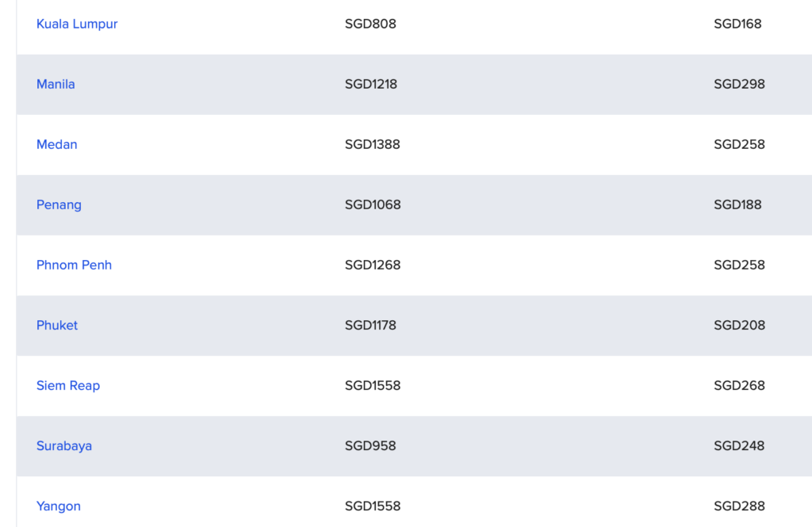Click the SGD1268 fare for Phnom Penh
The image size is (812, 527).
[373, 265]
